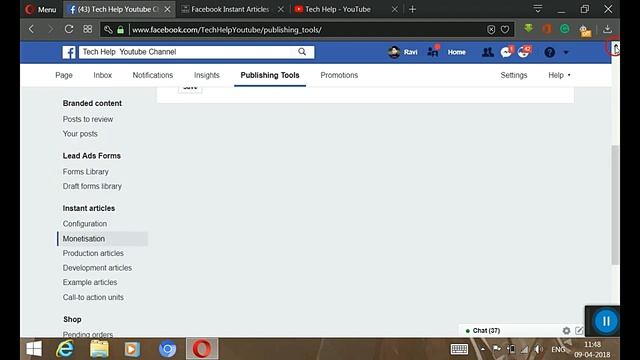
Task: Open the Insights tab
Action: [207, 75]
